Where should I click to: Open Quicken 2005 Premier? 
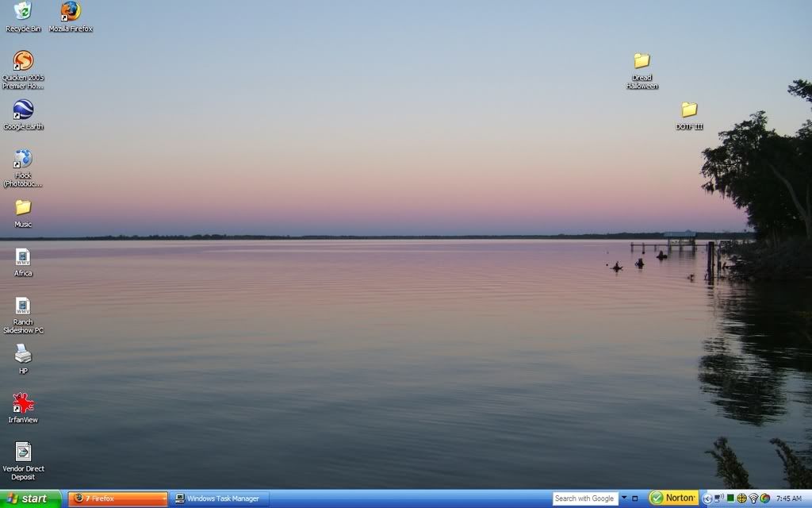point(22,62)
